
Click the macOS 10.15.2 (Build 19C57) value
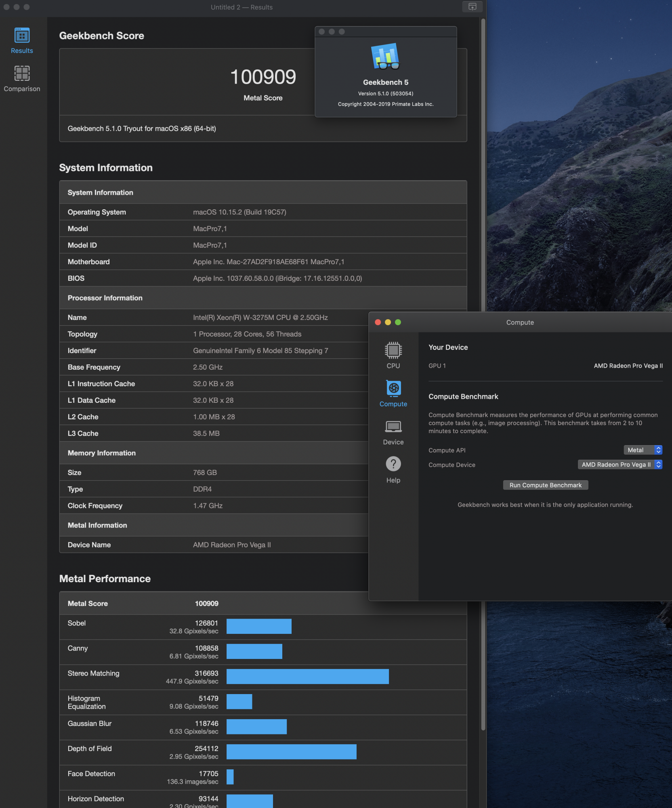coord(239,212)
